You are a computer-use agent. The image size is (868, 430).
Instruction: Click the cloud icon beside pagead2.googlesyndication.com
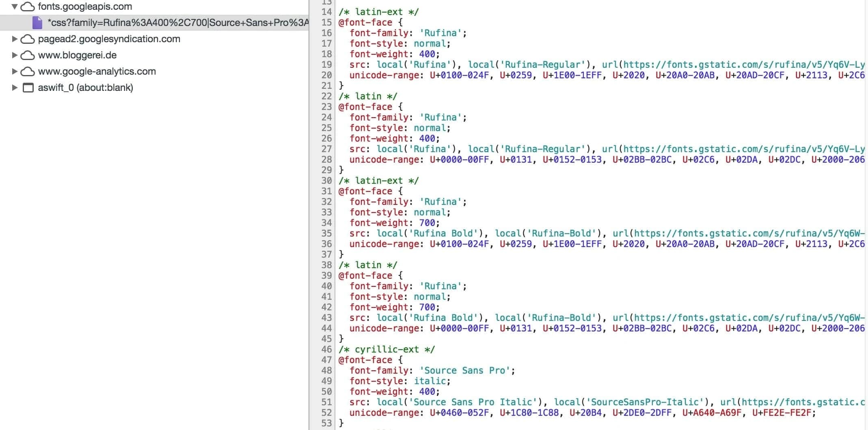(x=28, y=39)
